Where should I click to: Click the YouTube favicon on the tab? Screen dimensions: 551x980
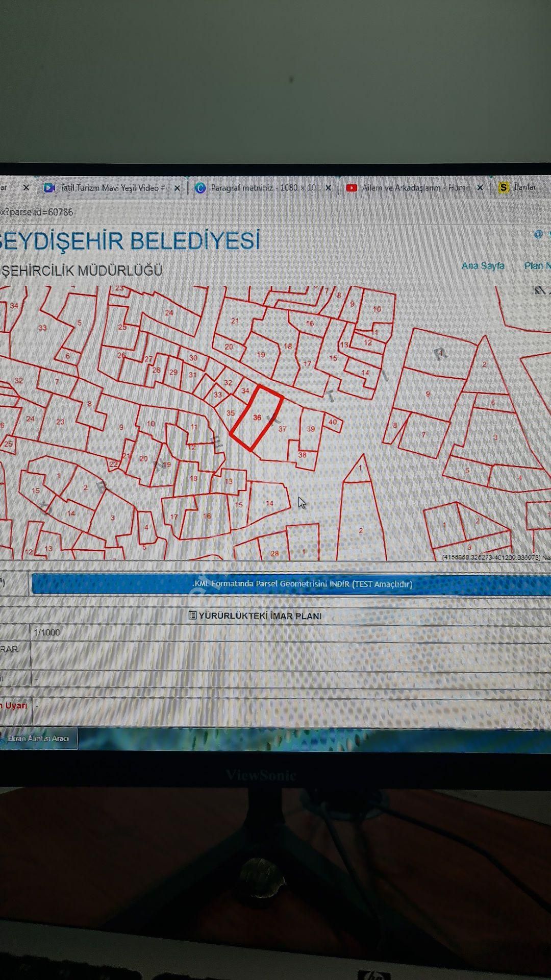[x=352, y=188]
